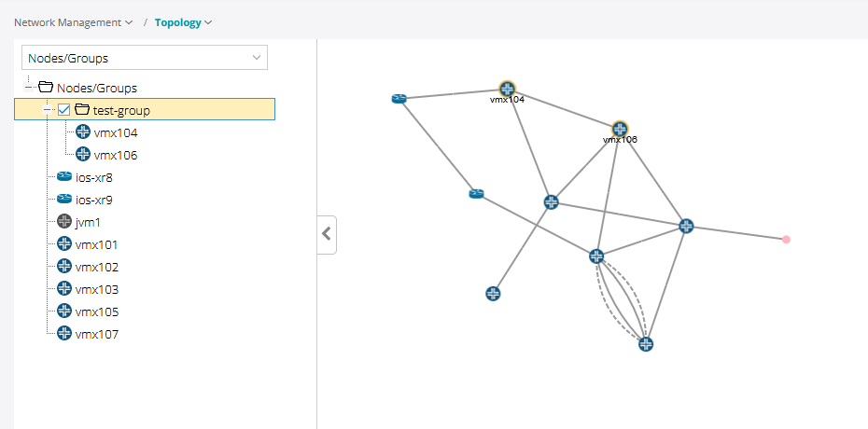The width and height of the screenshot is (868, 429).
Task: Click the vmx101 device icon in tree
Action: pos(64,244)
